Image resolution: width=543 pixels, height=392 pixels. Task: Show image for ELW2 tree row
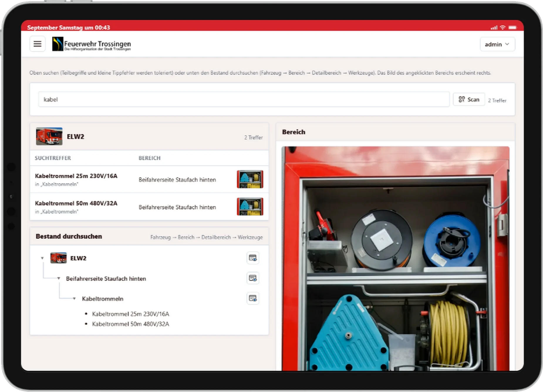click(253, 258)
